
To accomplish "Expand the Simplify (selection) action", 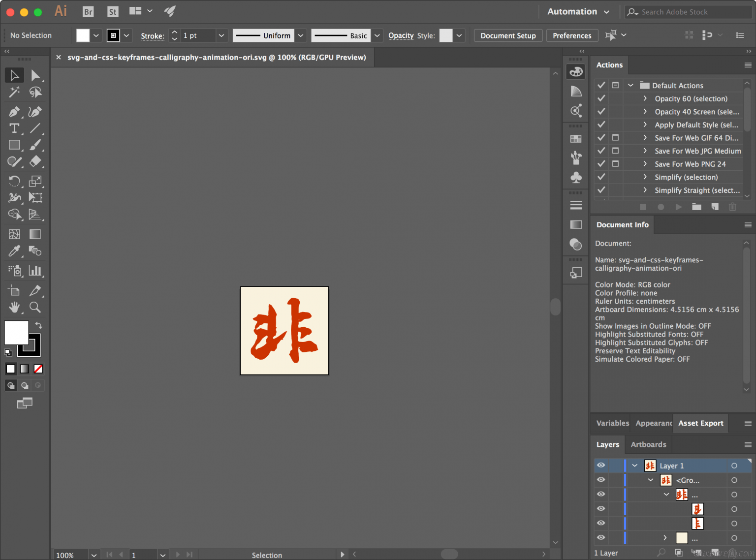I will [645, 177].
